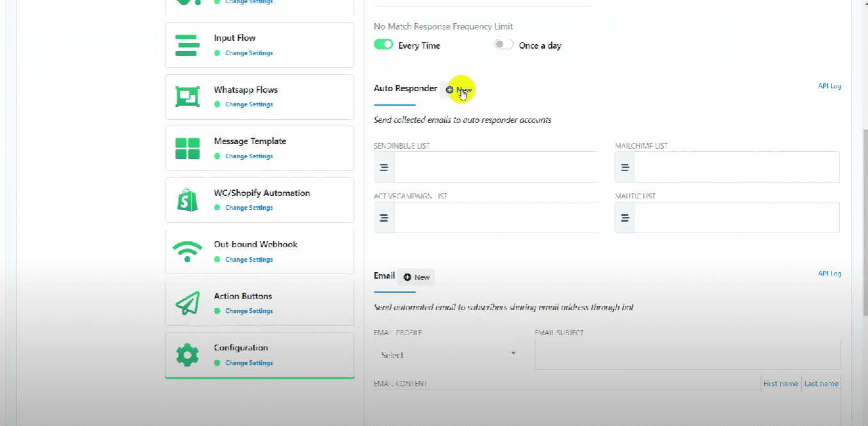The height and width of the screenshot is (426, 868).
Task: Open WC/Shopify Automation bag icon
Action: pyautogui.click(x=187, y=200)
